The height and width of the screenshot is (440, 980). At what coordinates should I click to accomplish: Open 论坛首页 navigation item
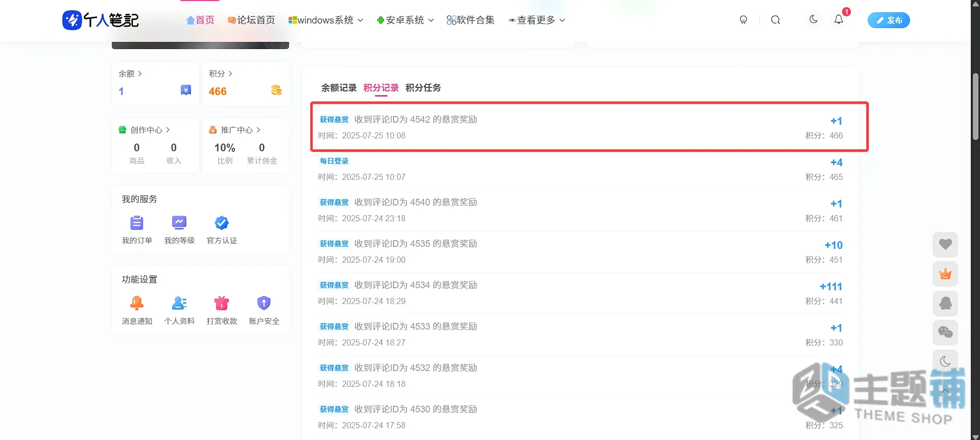251,20
